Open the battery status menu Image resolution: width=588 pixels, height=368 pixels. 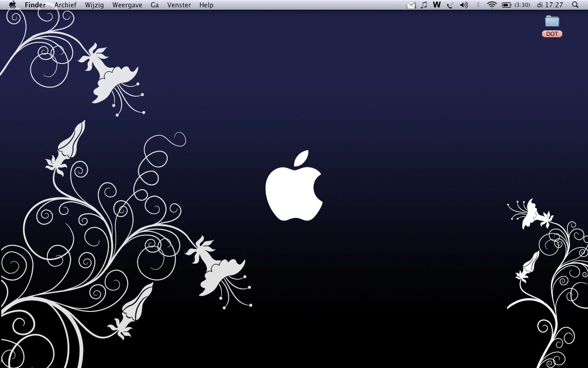tap(507, 5)
